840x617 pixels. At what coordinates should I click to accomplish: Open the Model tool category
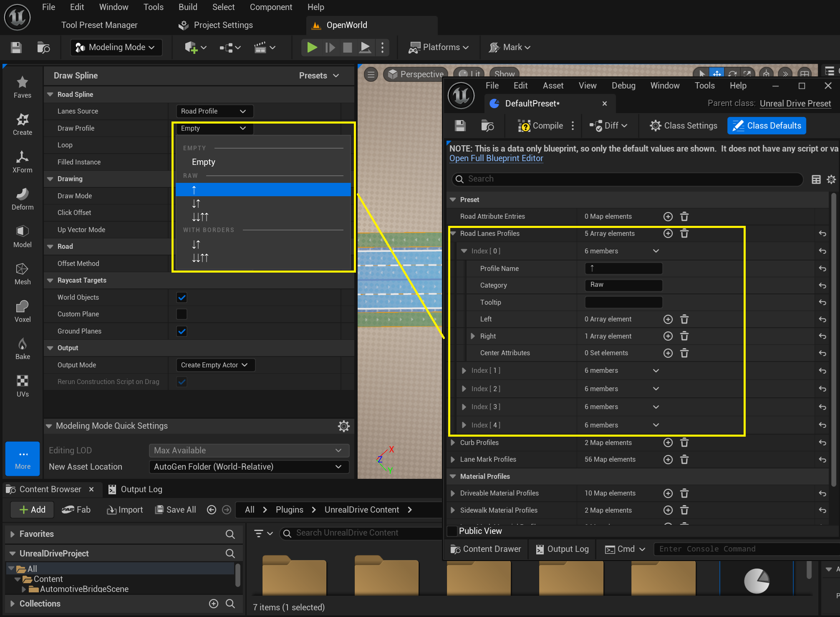point(23,236)
